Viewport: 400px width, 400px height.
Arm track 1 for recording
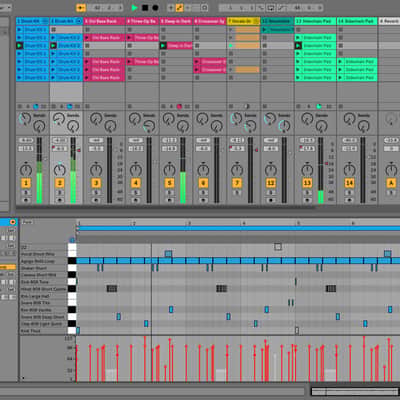26,200
